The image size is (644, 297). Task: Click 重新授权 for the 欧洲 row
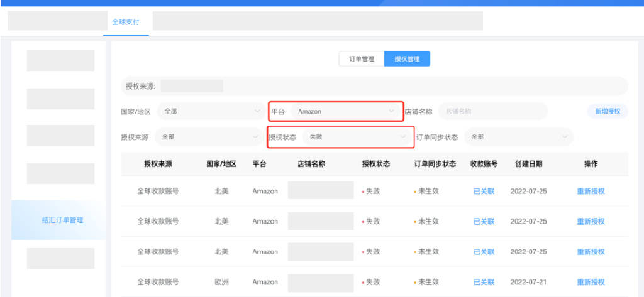(591, 282)
